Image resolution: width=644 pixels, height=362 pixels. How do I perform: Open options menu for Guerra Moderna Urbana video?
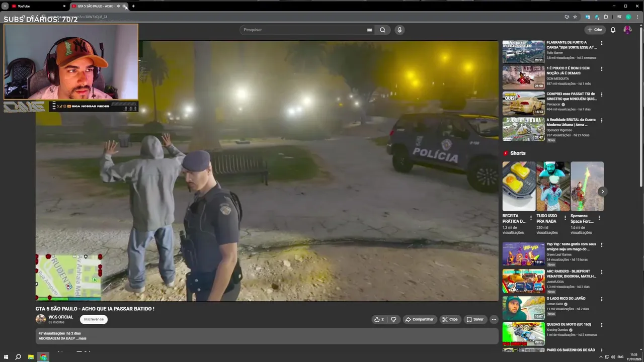(x=601, y=121)
